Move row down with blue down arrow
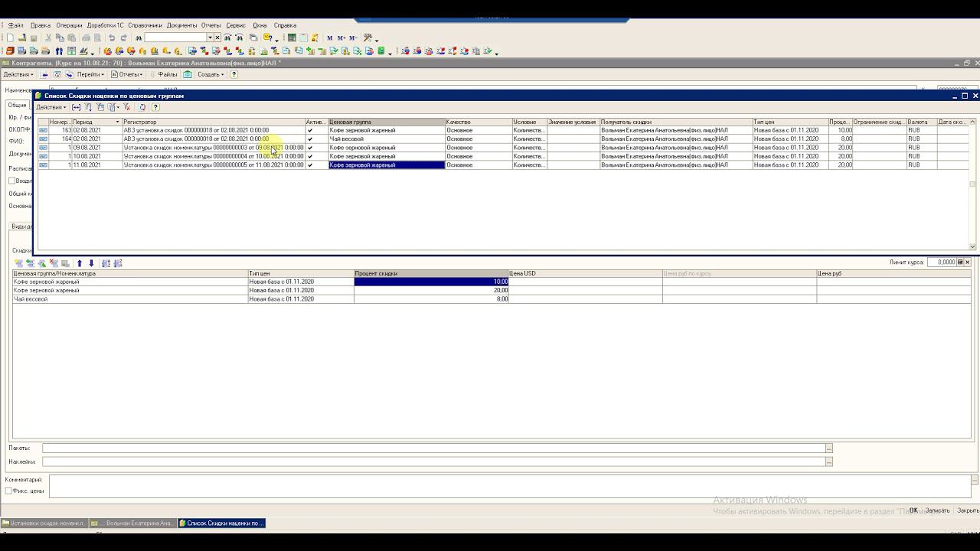The width and height of the screenshot is (980, 551). [91, 263]
